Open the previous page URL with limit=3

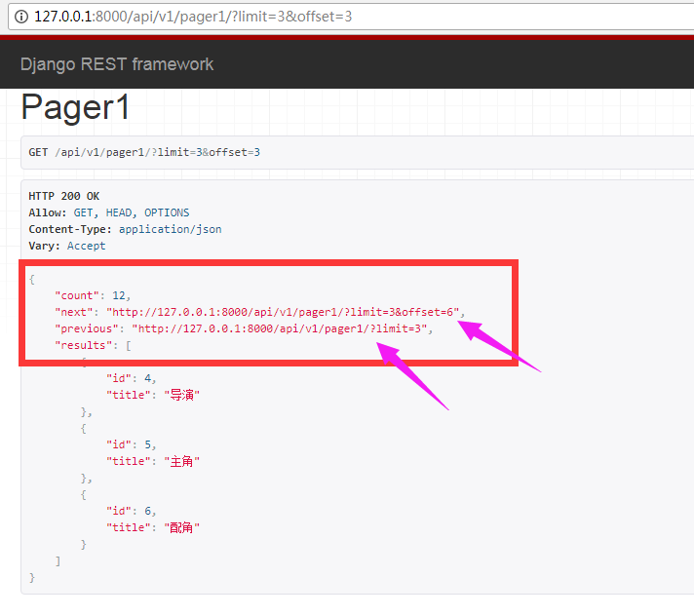coord(280,328)
